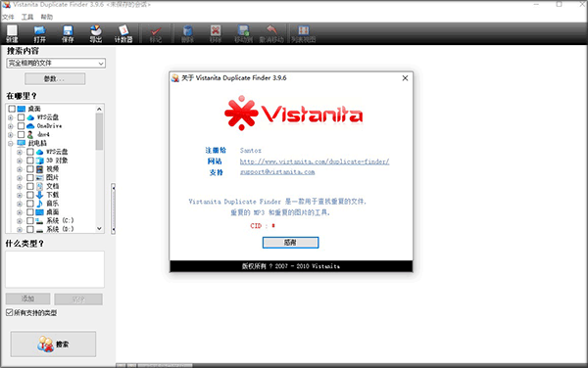Expand the 系统 (C:) tree node
This screenshot has height=368, width=588.
point(20,221)
